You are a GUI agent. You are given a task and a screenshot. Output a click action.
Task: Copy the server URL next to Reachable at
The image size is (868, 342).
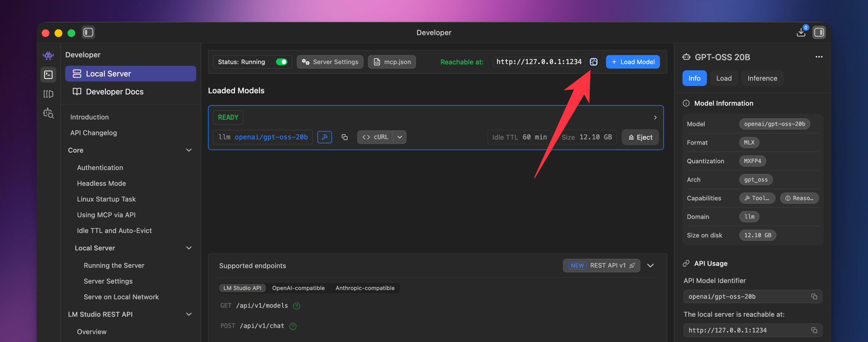coord(593,62)
